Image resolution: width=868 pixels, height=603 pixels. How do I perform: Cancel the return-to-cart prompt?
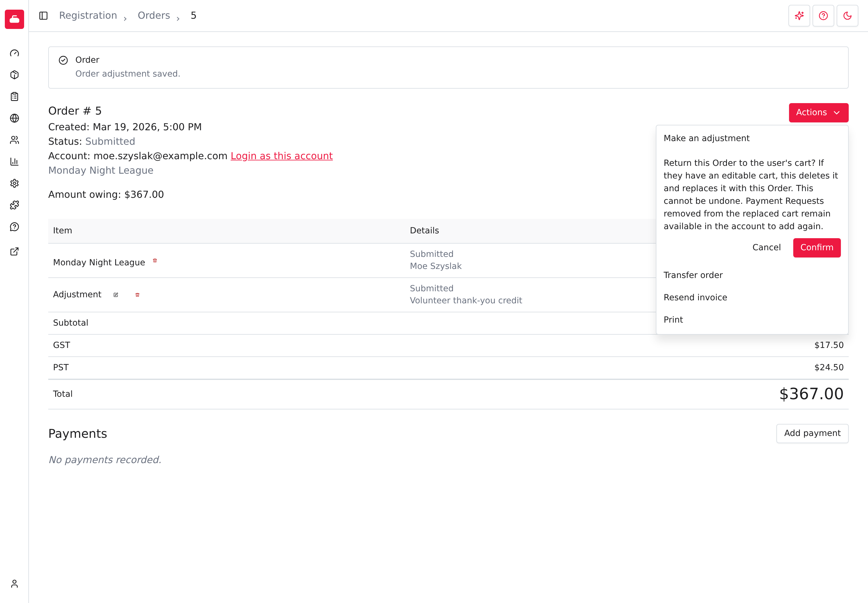pos(766,248)
